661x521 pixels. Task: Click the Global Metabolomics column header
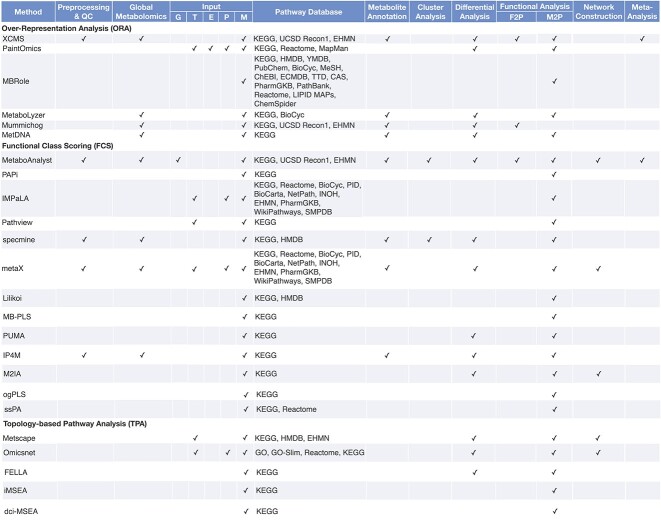point(141,12)
